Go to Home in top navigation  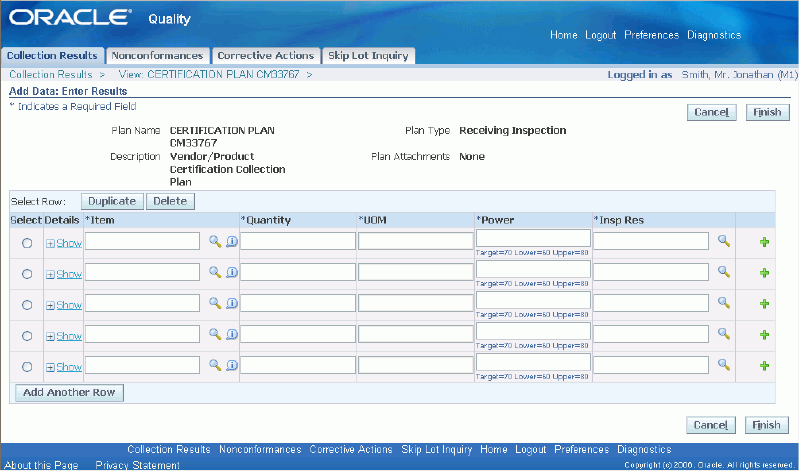pos(564,35)
